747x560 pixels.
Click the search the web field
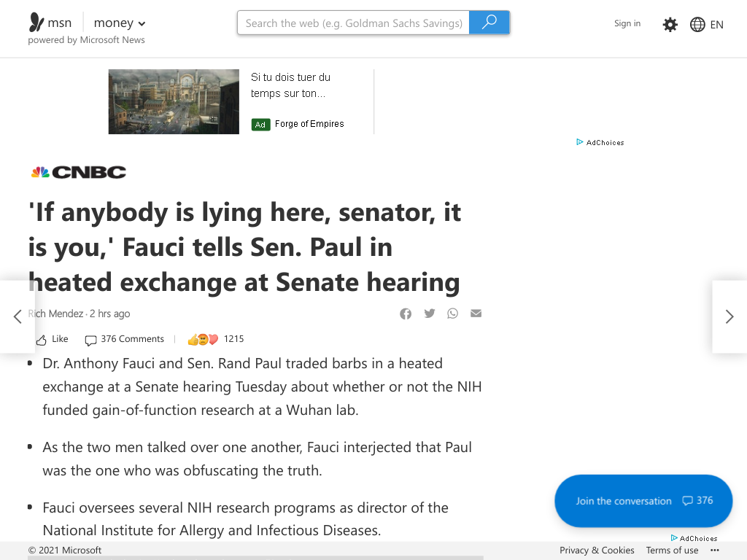[354, 23]
